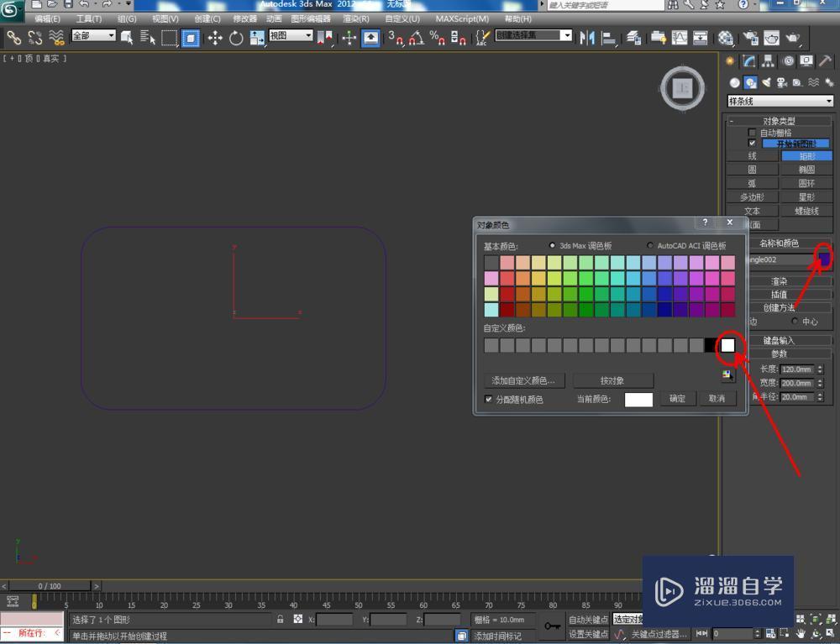The height and width of the screenshot is (644, 840).
Task: Open the Material Editor from toolbar
Action: pos(726,37)
